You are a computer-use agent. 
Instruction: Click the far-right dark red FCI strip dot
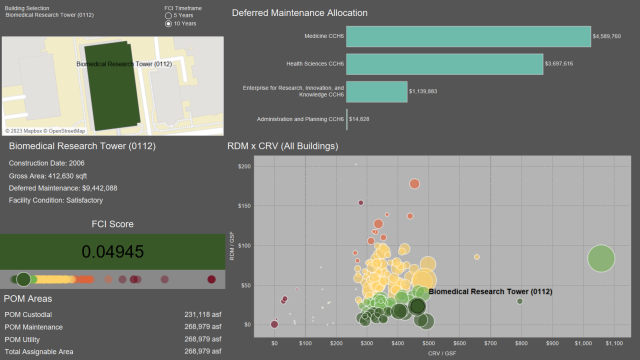click(x=211, y=279)
